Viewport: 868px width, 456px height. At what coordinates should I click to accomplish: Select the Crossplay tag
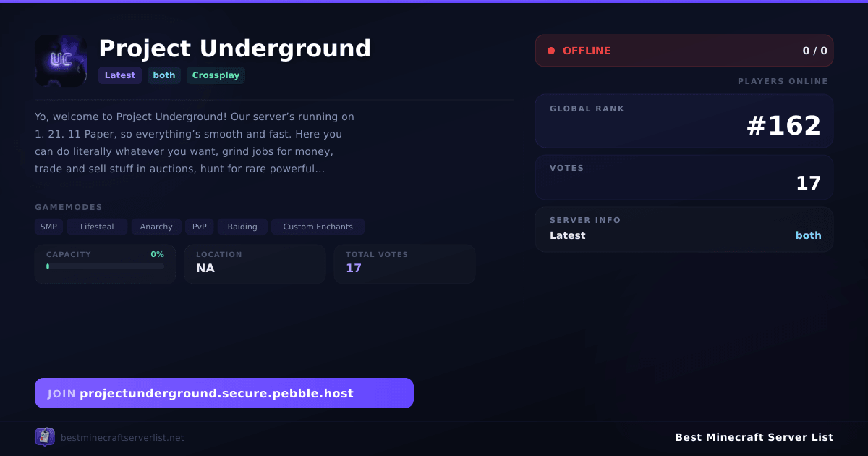216,75
